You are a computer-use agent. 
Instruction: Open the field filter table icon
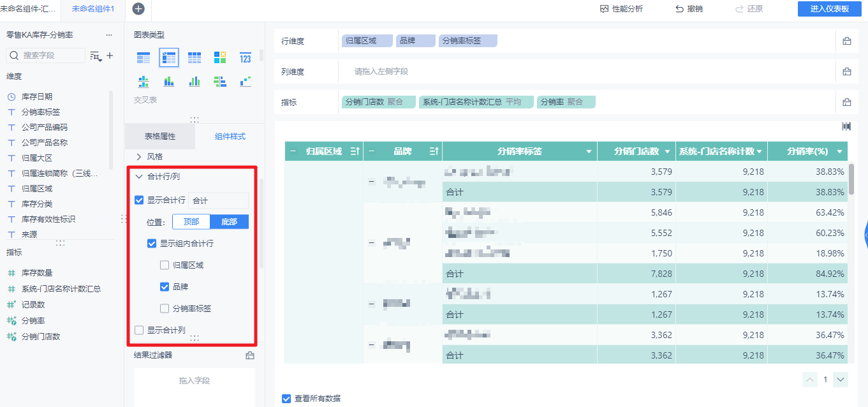96,56
